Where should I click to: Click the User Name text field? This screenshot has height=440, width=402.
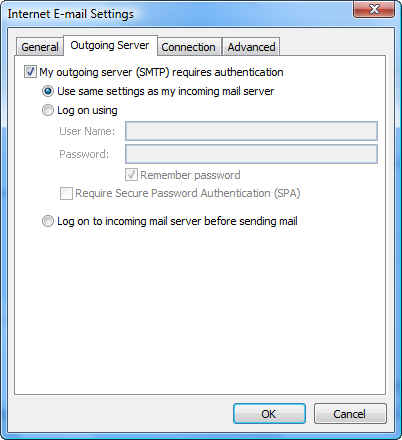coord(251,131)
